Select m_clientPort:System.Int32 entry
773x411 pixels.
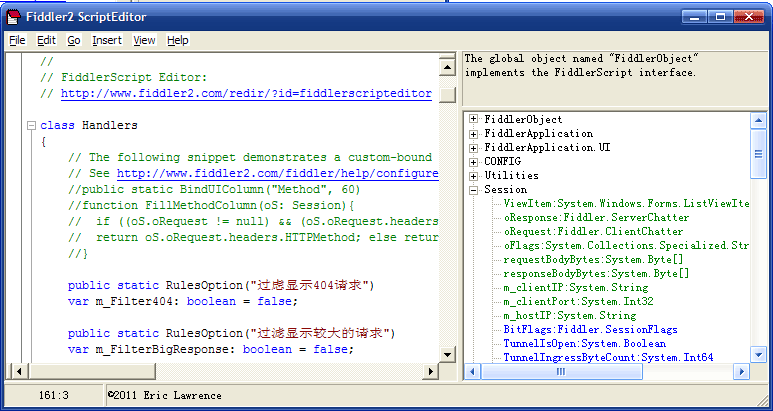(x=578, y=301)
